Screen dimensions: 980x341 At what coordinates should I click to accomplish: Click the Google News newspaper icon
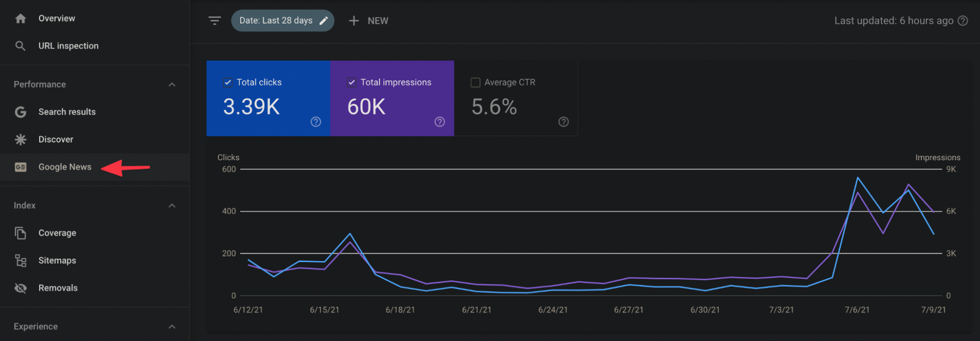tap(21, 167)
